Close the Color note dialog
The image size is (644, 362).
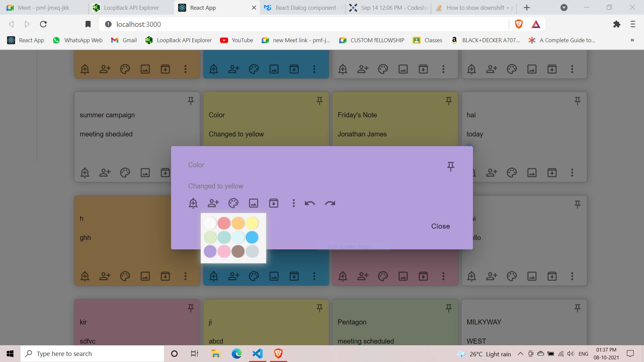(440, 226)
